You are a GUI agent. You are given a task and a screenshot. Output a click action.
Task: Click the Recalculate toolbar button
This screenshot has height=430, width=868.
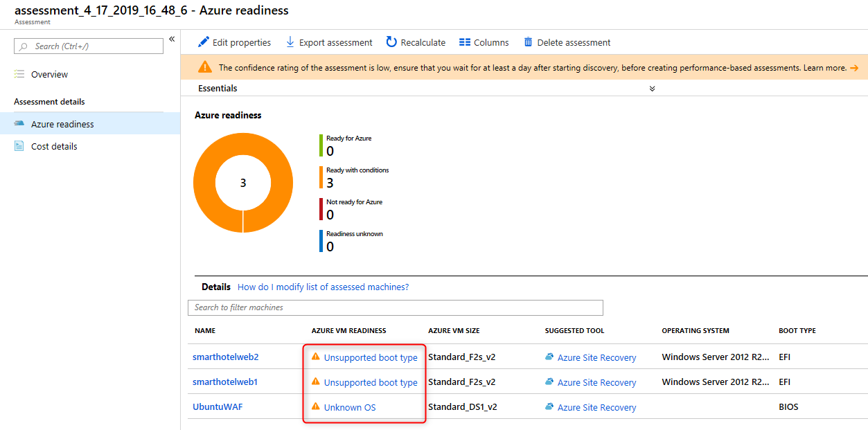point(416,42)
